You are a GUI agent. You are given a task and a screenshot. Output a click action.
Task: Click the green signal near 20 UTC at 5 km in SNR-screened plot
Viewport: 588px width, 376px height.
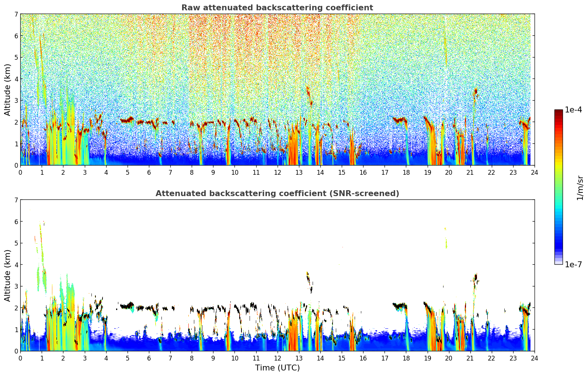pos(446,243)
